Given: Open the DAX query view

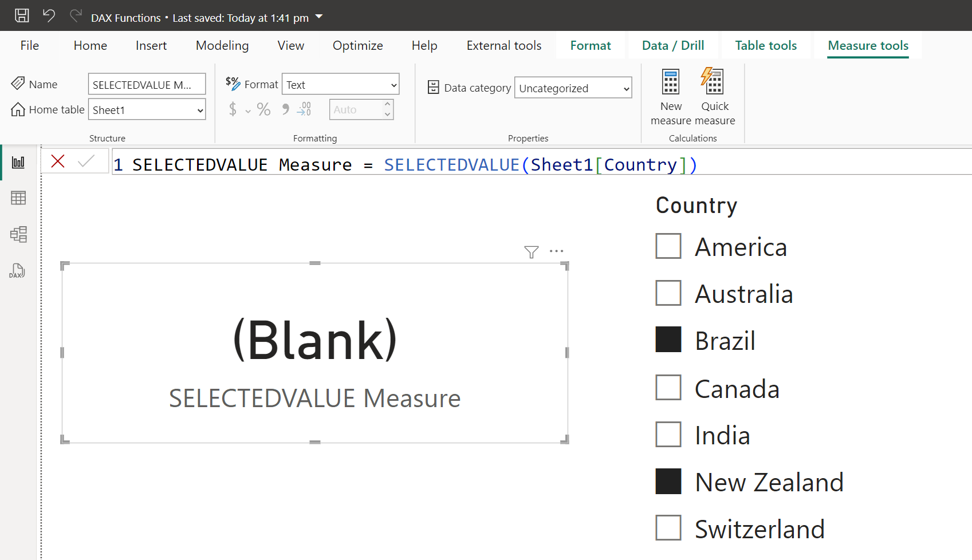Looking at the screenshot, I should point(18,270).
